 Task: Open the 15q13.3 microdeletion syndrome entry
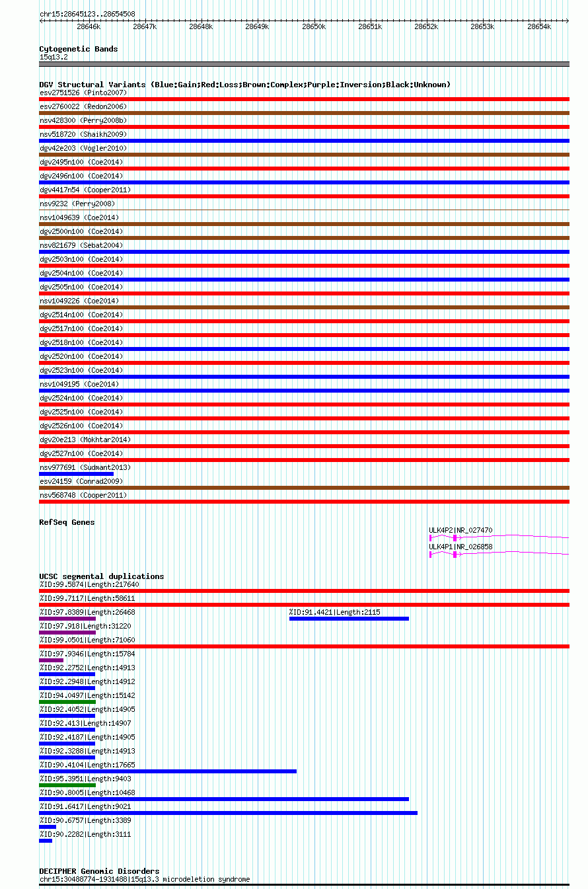point(145,879)
